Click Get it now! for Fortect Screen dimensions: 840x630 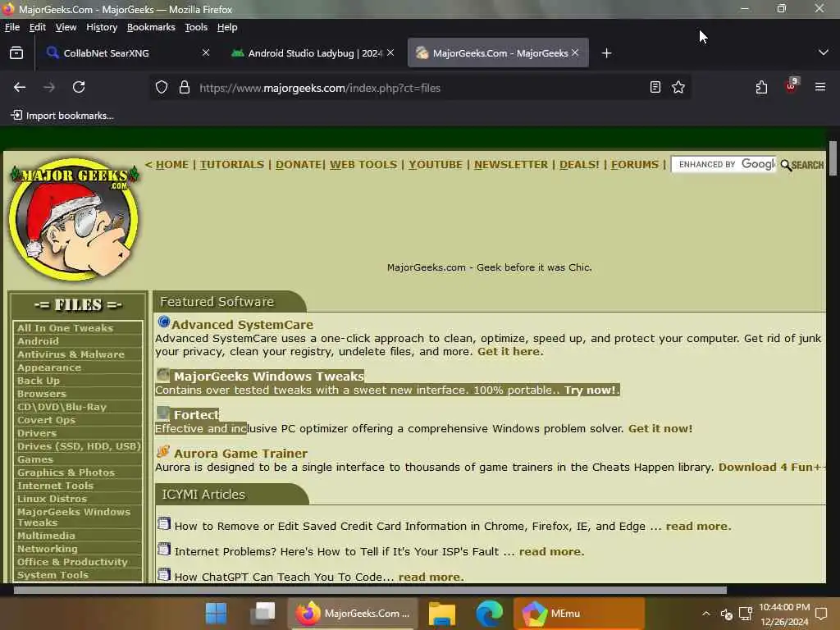click(x=660, y=428)
